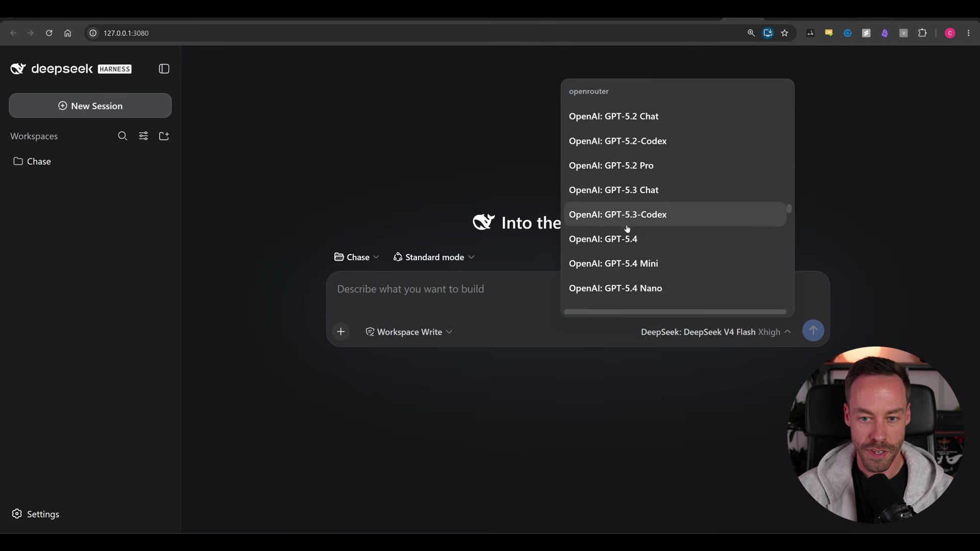This screenshot has width=980, height=551.
Task: Click the vertical model list scrollbar
Action: [789, 209]
